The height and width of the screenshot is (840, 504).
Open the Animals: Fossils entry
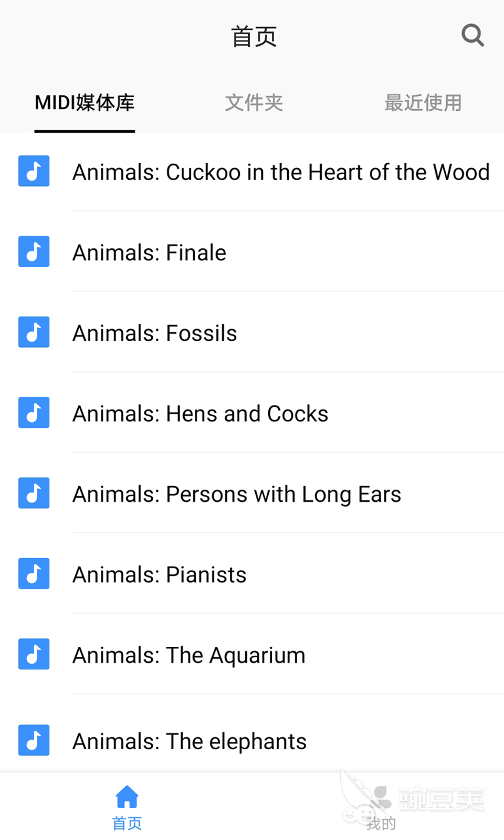(x=155, y=333)
